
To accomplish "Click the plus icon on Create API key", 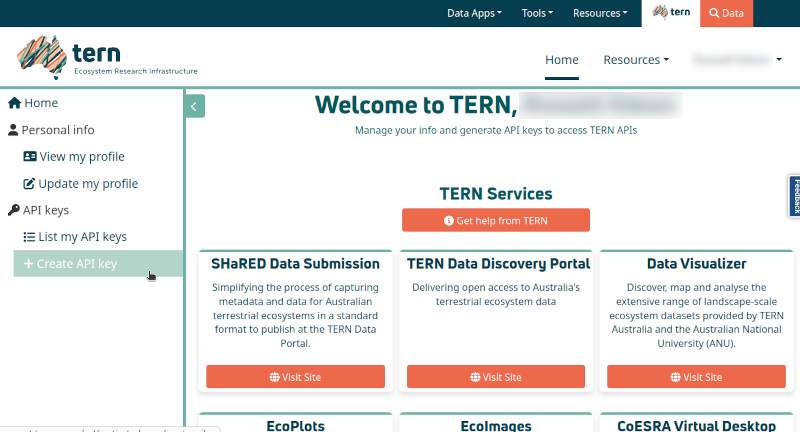I will point(29,264).
